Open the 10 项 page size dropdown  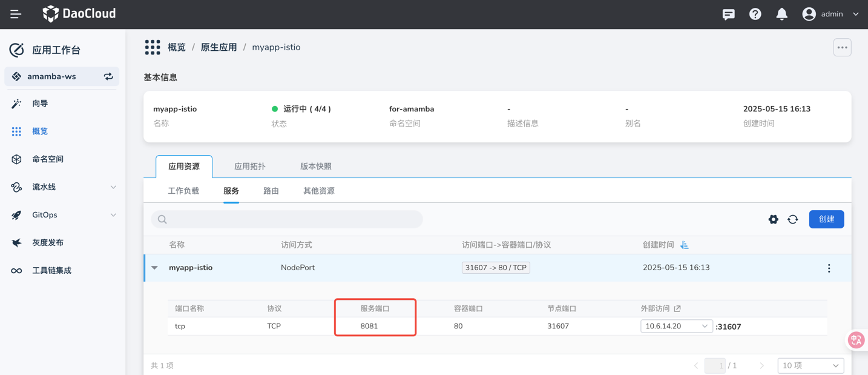(x=810, y=365)
